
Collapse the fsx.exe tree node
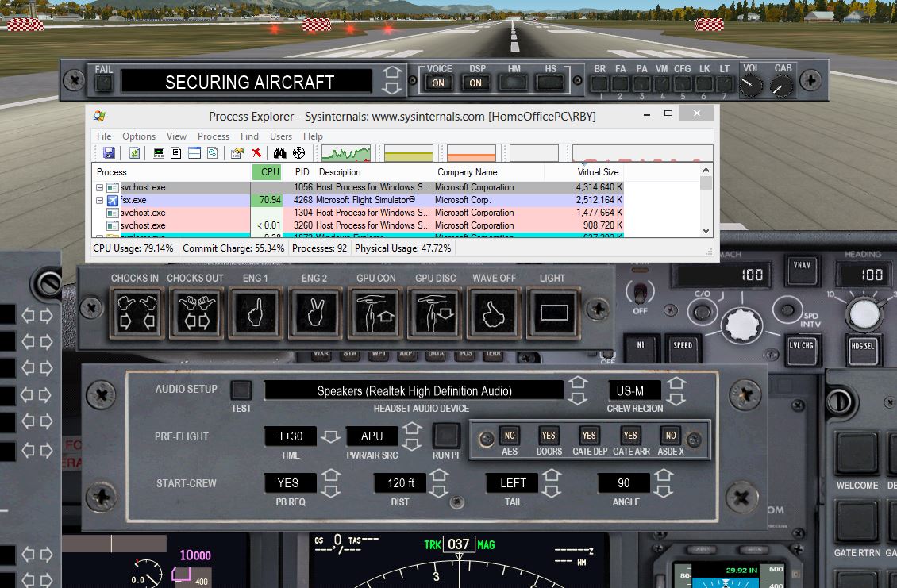[x=99, y=200]
